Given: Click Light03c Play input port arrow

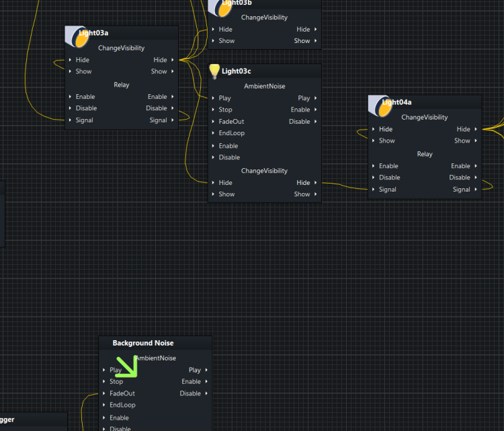Looking at the screenshot, I should pos(213,98).
